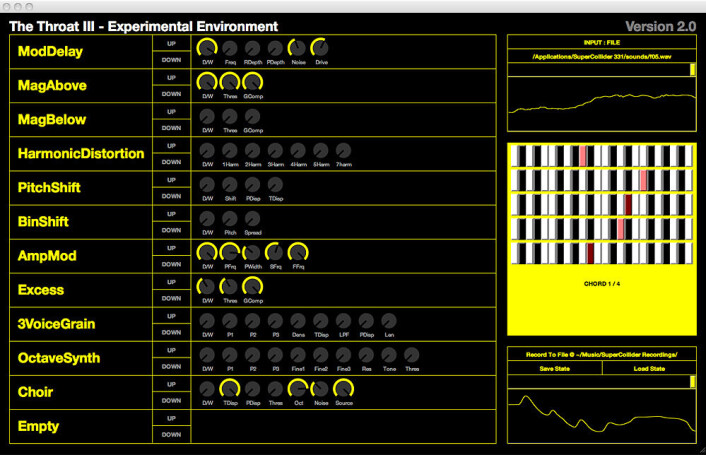Viewport: 706px width, 455px height.
Task: Click the f05.wav file path field
Action: pyautogui.click(x=602, y=56)
